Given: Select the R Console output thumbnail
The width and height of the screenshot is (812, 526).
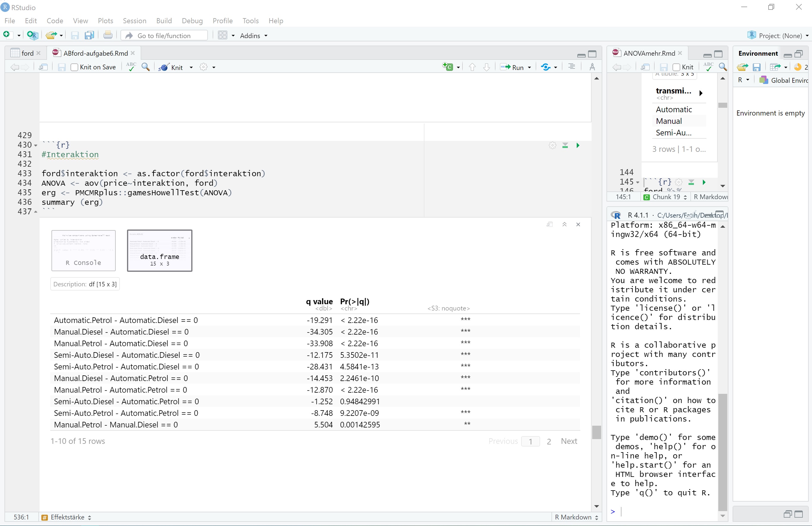Looking at the screenshot, I should click(84, 250).
